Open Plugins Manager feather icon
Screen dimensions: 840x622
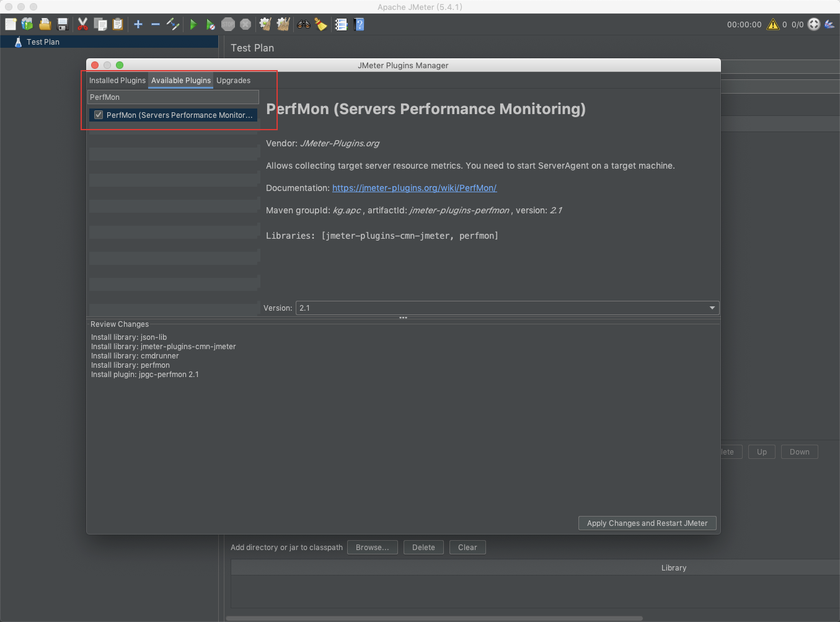pos(829,24)
